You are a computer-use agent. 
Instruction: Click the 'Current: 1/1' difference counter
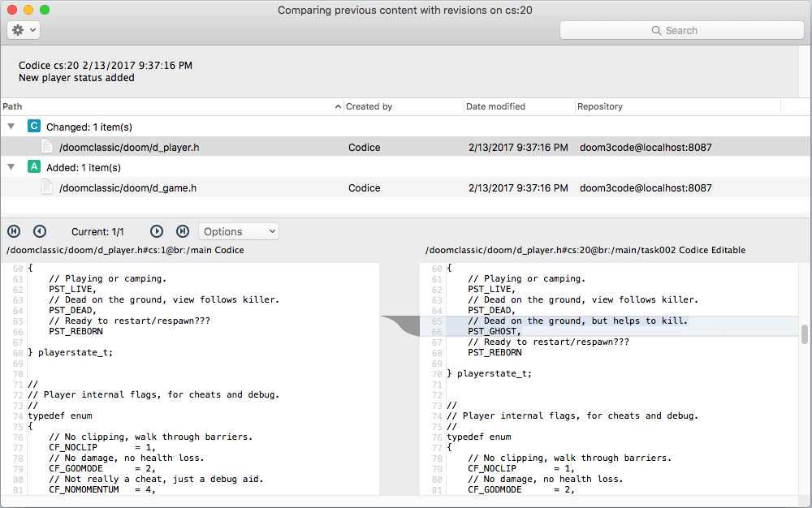tap(97, 232)
